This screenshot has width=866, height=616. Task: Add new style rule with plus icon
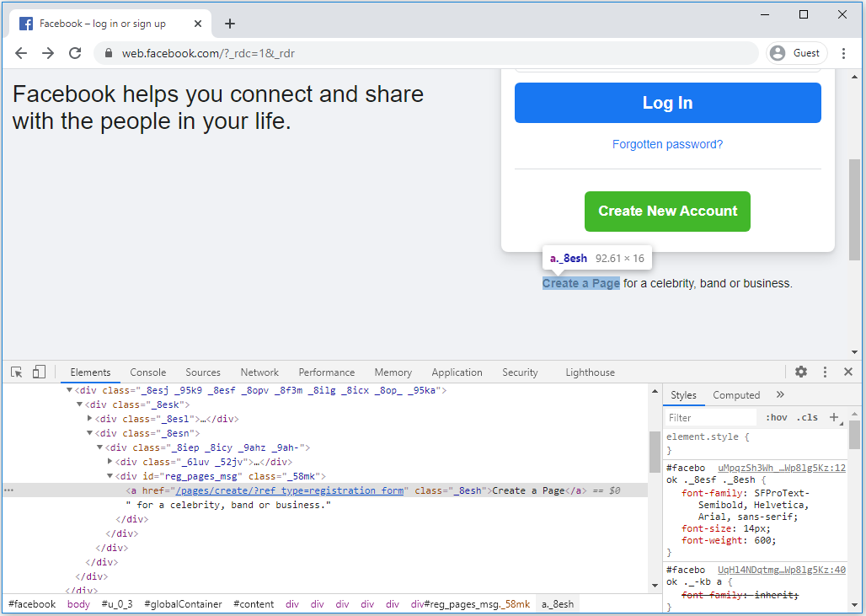[835, 417]
